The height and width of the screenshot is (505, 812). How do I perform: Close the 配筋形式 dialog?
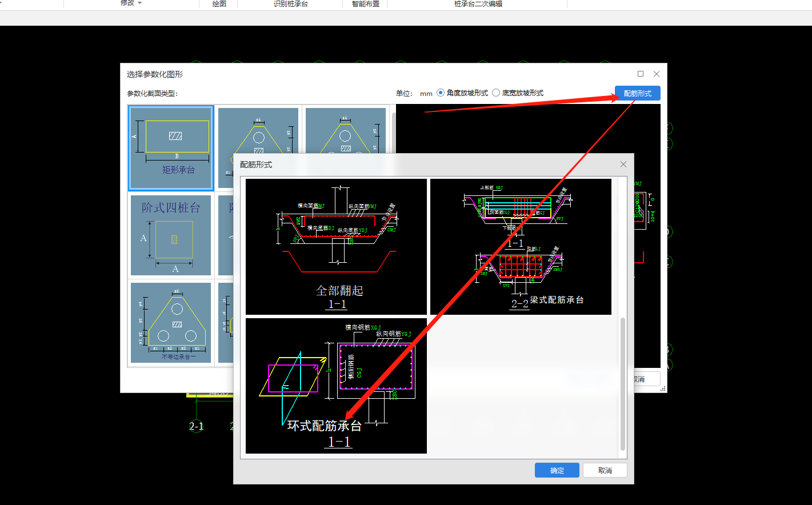(x=623, y=165)
